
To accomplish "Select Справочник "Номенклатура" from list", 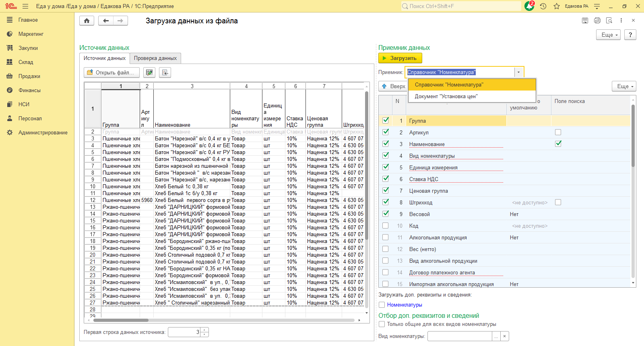I will click(x=472, y=84).
